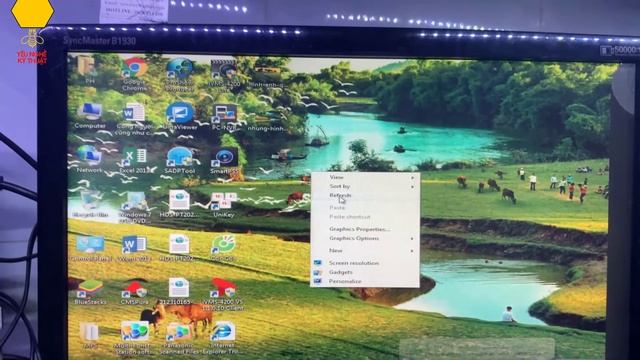
Task: Open the Internet Explorer shortcut icon
Action: click(222, 338)
